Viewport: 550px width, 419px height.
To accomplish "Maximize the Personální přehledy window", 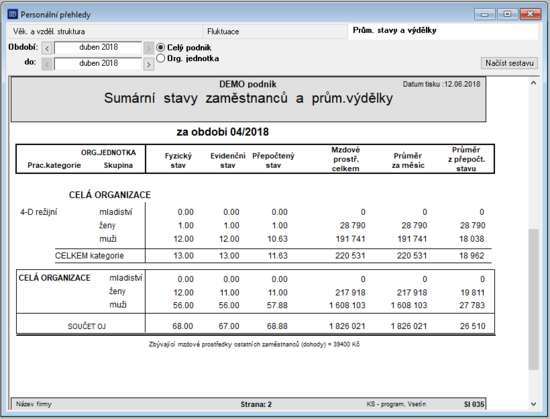I will point(507,14).
